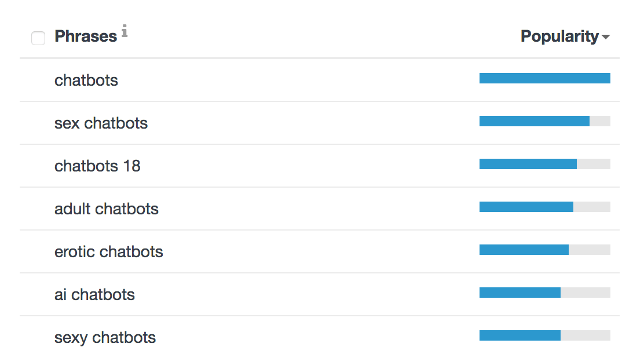The image size is (644, 358).
Task: Choose the 'sexy chatbots' phrase
Action: [105, 338]
